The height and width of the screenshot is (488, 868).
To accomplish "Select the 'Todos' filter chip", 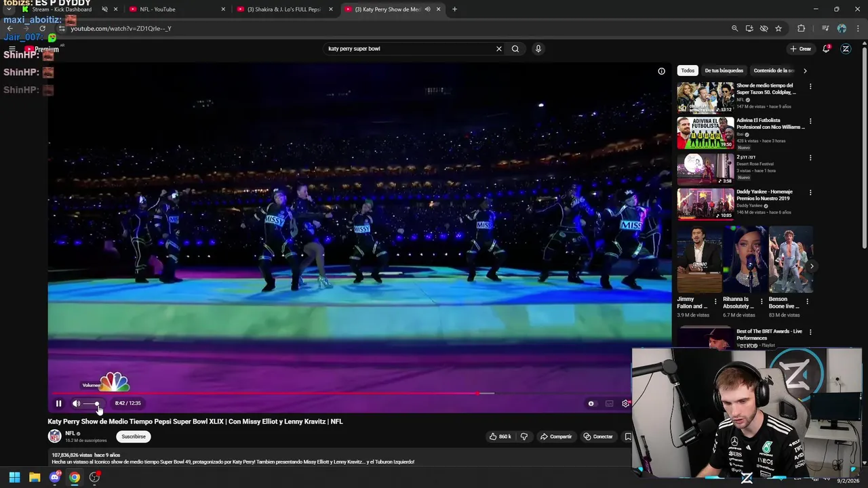I will (x=688, y=70).
